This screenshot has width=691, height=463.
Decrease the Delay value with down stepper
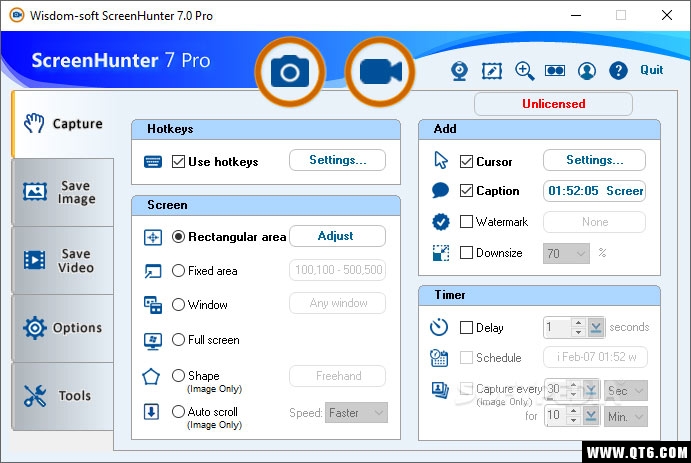(578, 332)
